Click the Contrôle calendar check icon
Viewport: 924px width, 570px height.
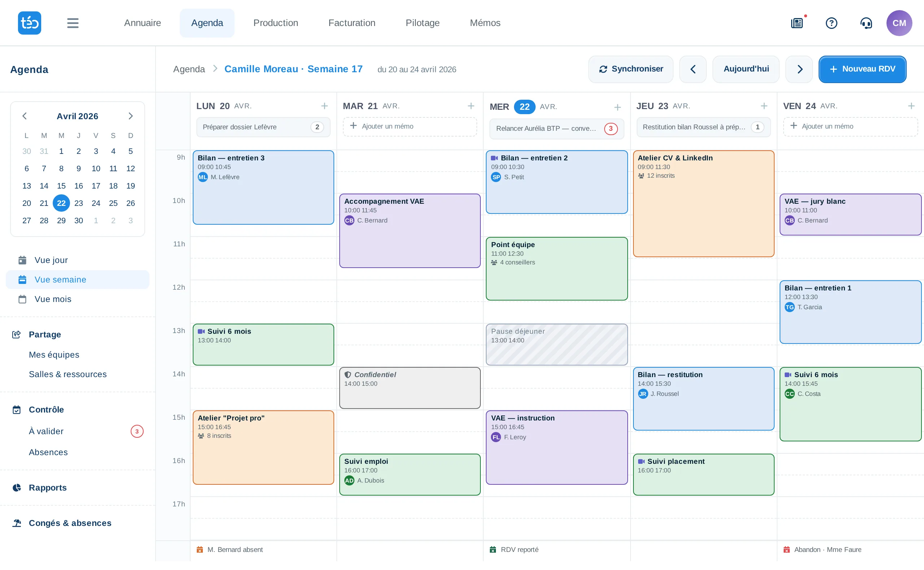(17, 410)
